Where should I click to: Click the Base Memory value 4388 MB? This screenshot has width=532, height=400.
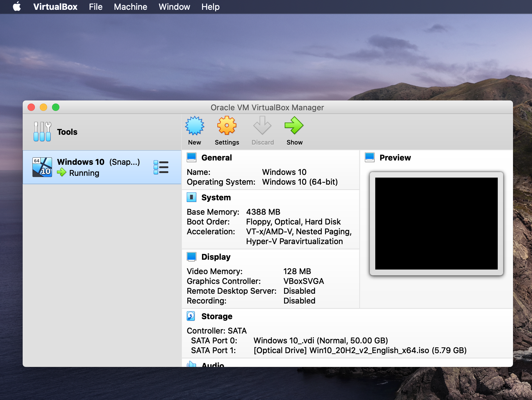(263, 212)
